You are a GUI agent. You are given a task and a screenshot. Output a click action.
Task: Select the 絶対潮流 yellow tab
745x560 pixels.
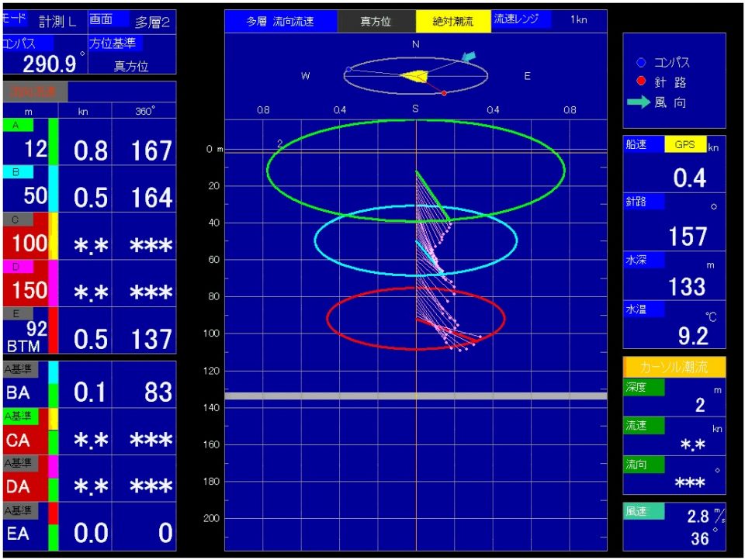click(x=453, y=22)
